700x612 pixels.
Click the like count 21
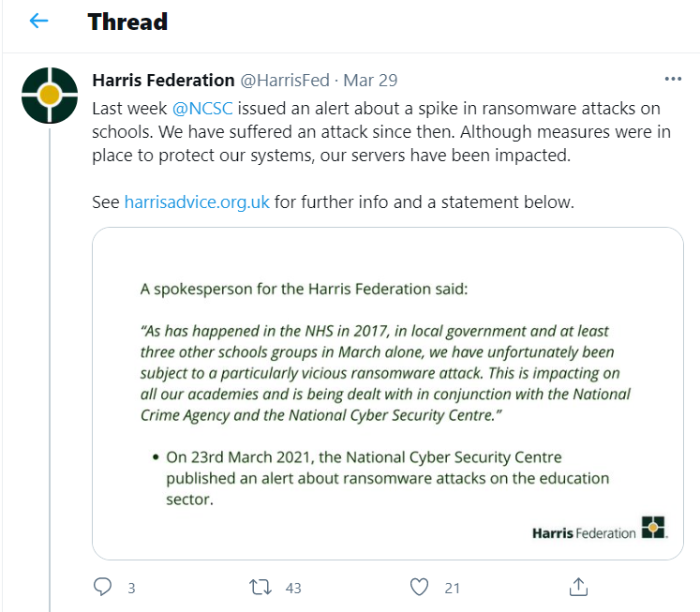[x=453, y=588]
